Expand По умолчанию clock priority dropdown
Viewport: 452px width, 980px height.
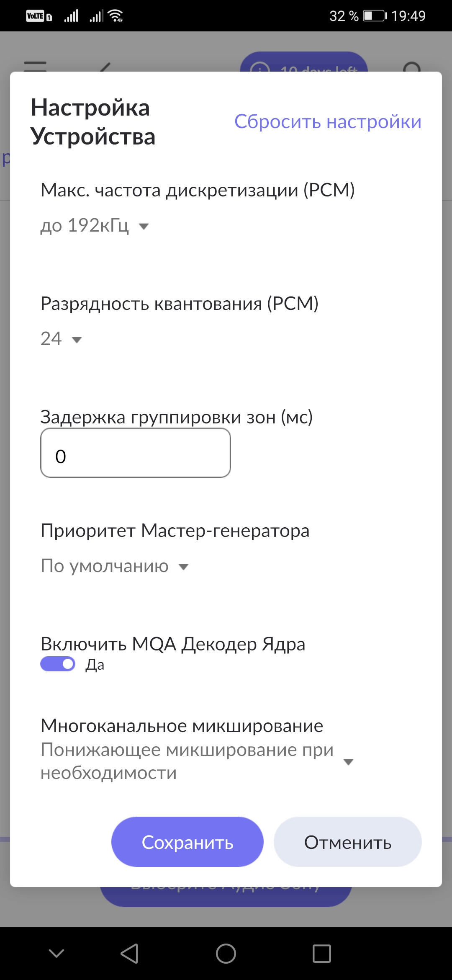click(115, 566)
